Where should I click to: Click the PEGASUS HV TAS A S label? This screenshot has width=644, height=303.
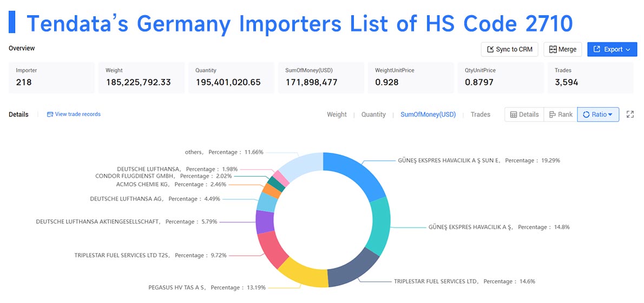207,287
